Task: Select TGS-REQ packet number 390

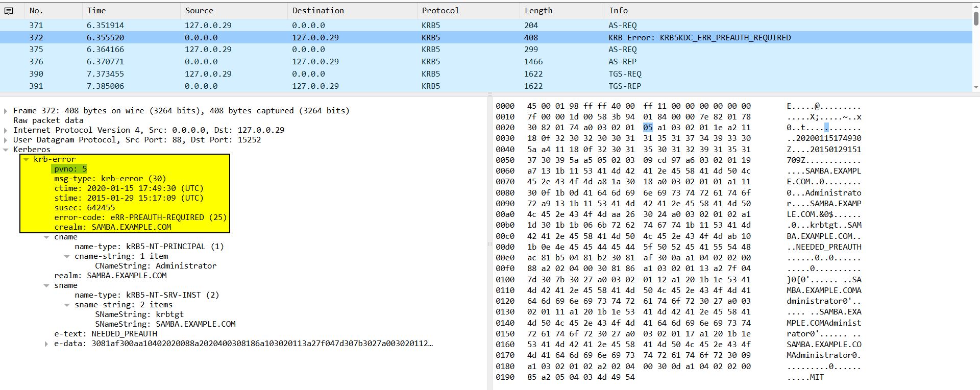Action: coord(306,74)
